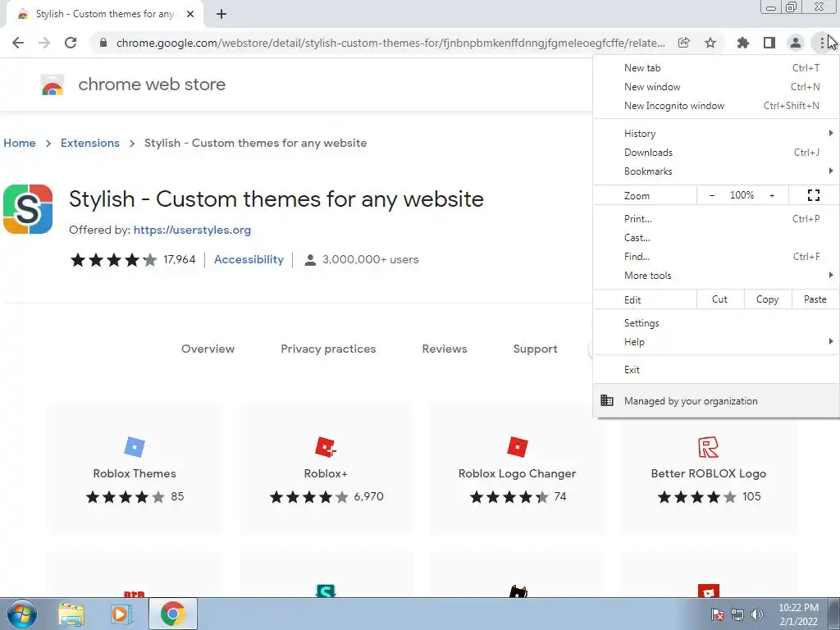The width and height of the screenshot is (840, 630).
Task: Choose New window in the menu
Action: 716,87
